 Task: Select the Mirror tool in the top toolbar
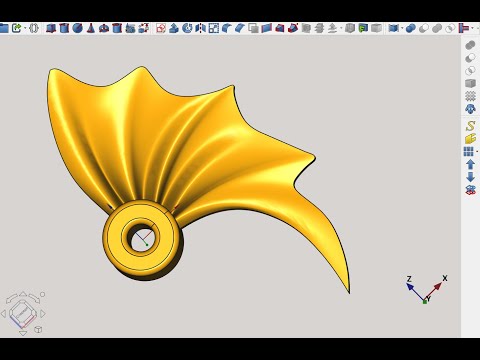click(x=200, y=28)
